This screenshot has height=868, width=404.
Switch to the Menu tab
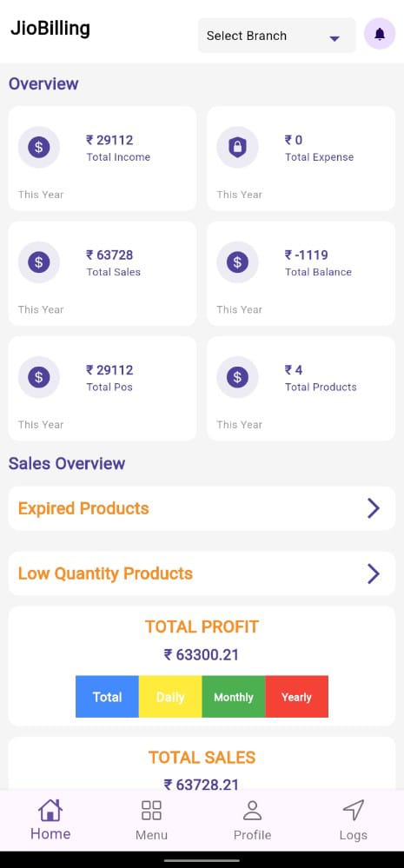[152, 820]
